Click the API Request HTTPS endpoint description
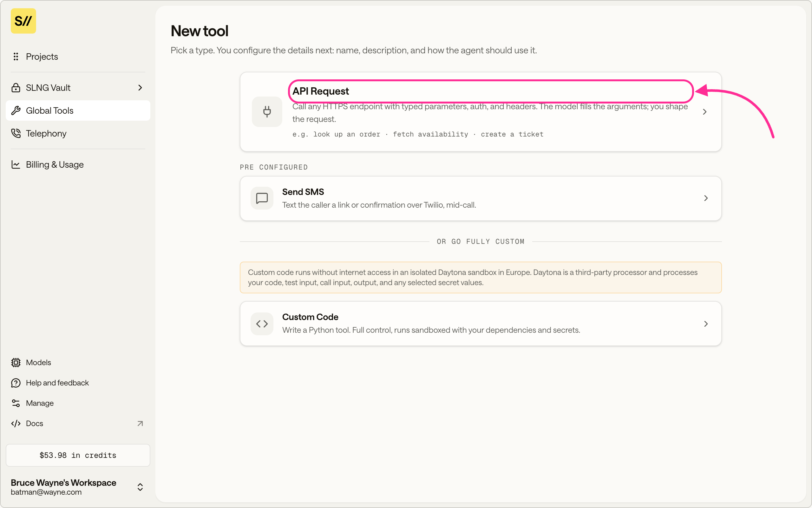The width and height of the screenshot is (812, 508). (x=490, y=113)
